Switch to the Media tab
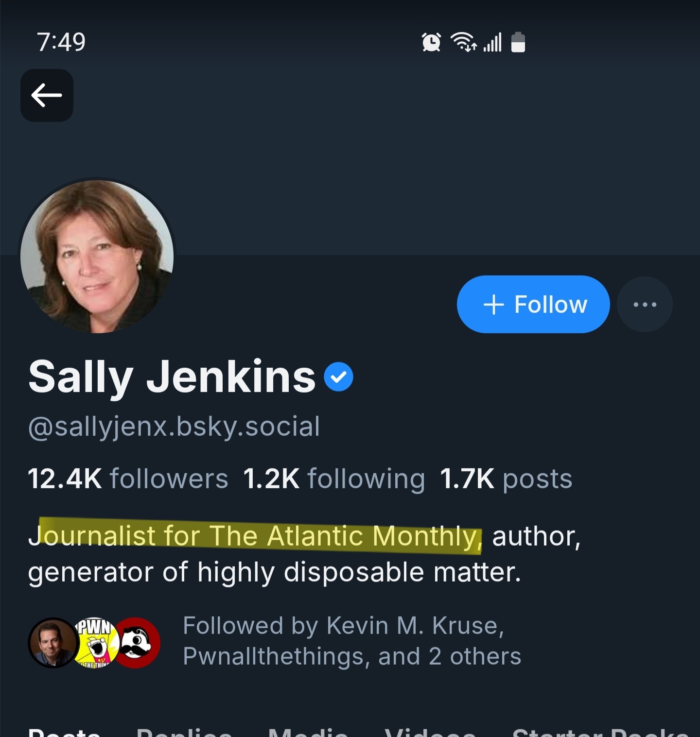This screenshot has width=700, height=737. (308, 732)
